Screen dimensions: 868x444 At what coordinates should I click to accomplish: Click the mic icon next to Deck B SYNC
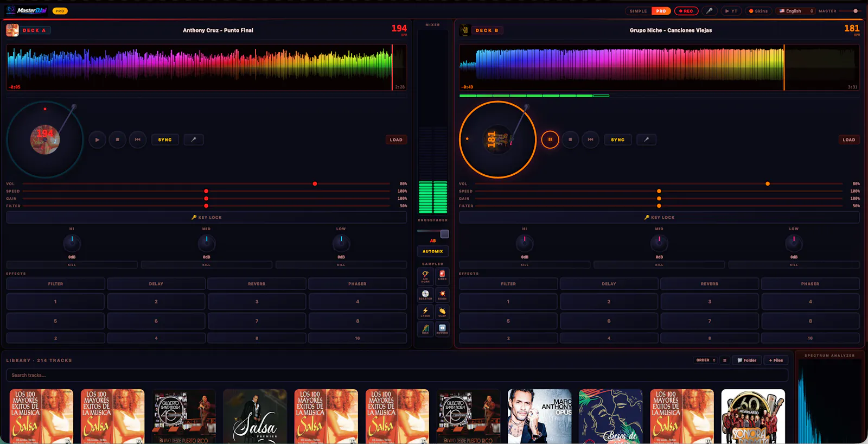646,139
